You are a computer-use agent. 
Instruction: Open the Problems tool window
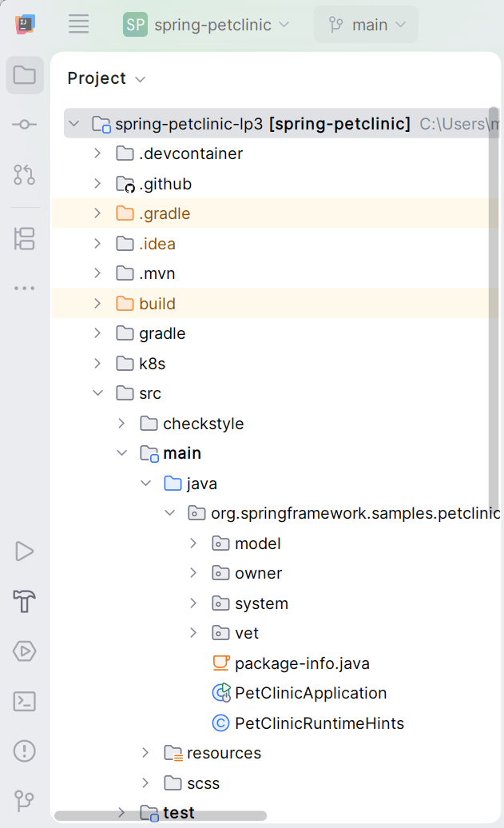pos(25,750)
